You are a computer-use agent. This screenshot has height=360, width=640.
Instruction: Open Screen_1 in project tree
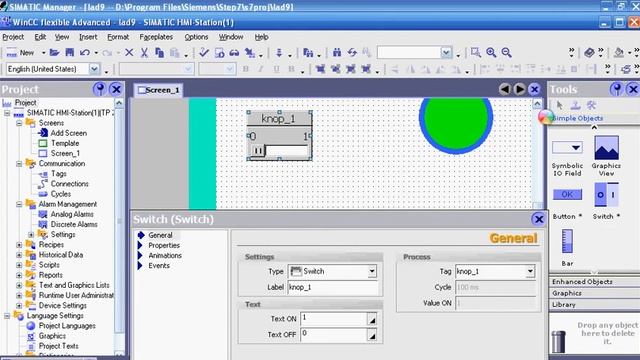click(x=64, y=153)
